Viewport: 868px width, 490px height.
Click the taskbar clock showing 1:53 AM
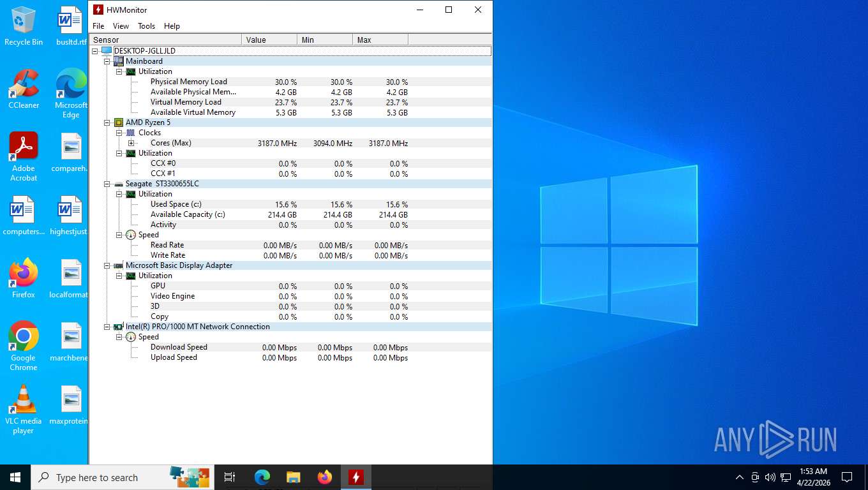(813, 477)
